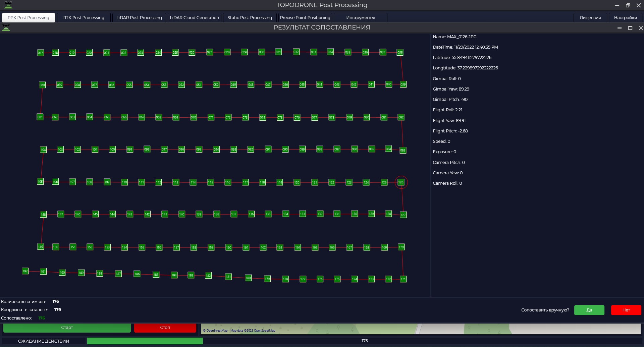
Task: Maximize the Результат сопоставления window
Action: (630, 28)
